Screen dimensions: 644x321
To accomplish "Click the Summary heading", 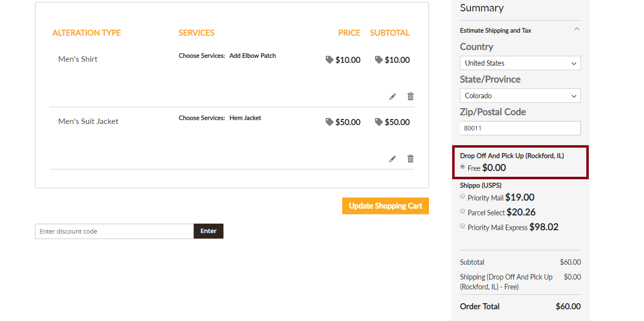I will 482,8.
